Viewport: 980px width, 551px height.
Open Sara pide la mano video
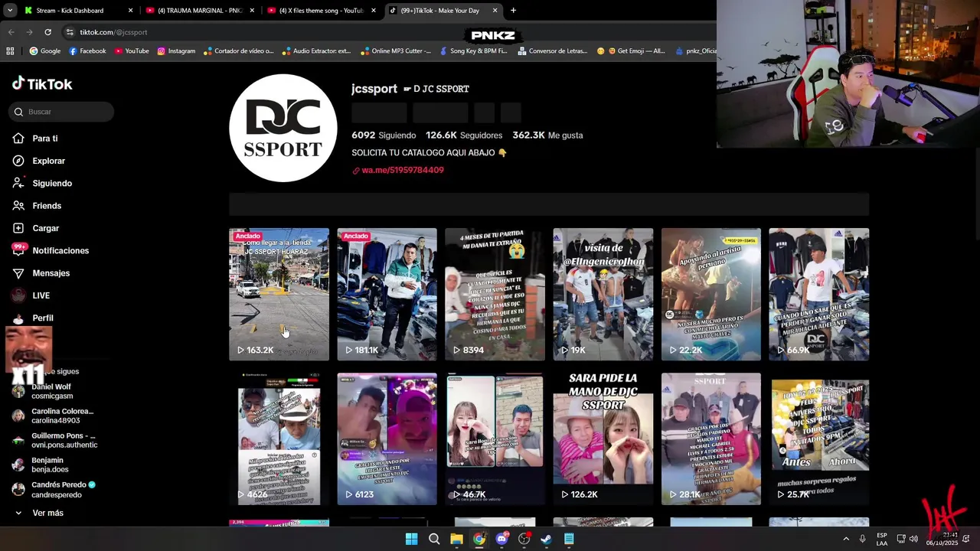pyautogui.click(x=603, y=439)
